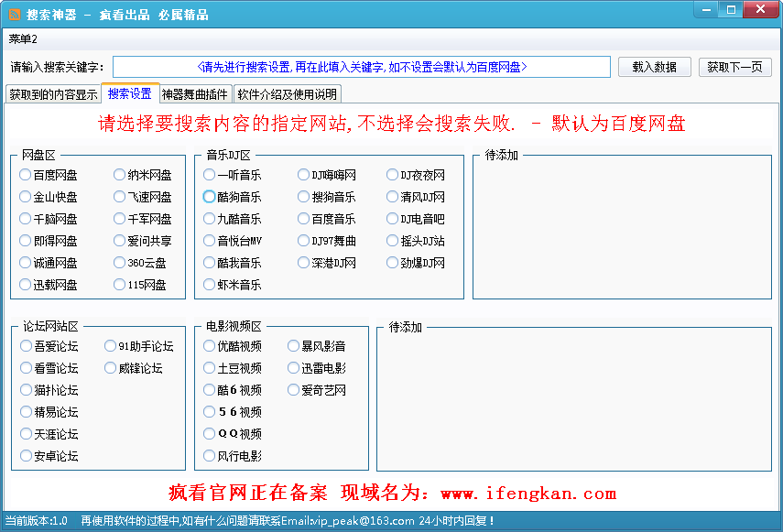Select DJ夜夜网 radio option

[x=416, y=175]
